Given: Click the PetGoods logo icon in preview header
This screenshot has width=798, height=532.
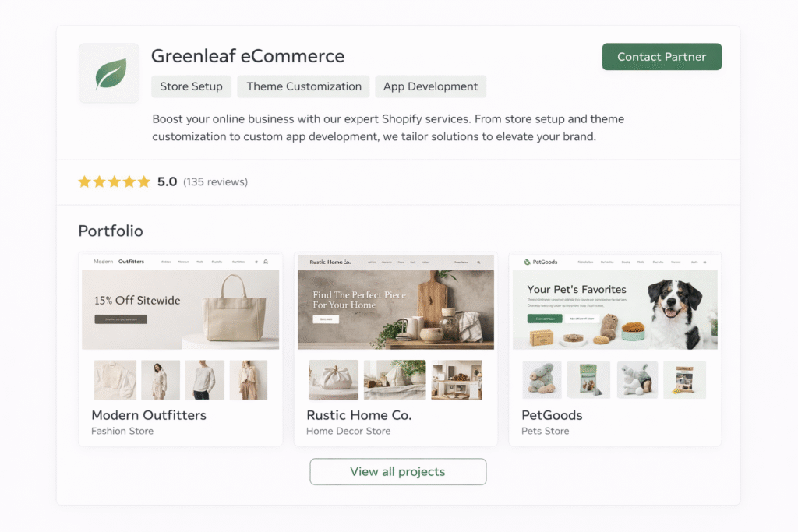Looking at the screenshot, I should [x=528, y=262].
